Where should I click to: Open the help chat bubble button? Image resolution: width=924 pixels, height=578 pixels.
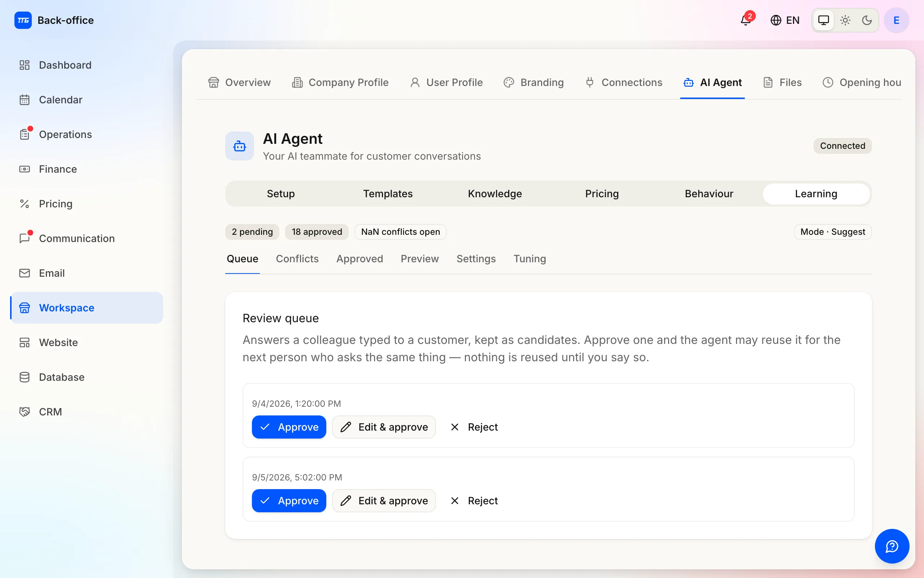[892, 546]
